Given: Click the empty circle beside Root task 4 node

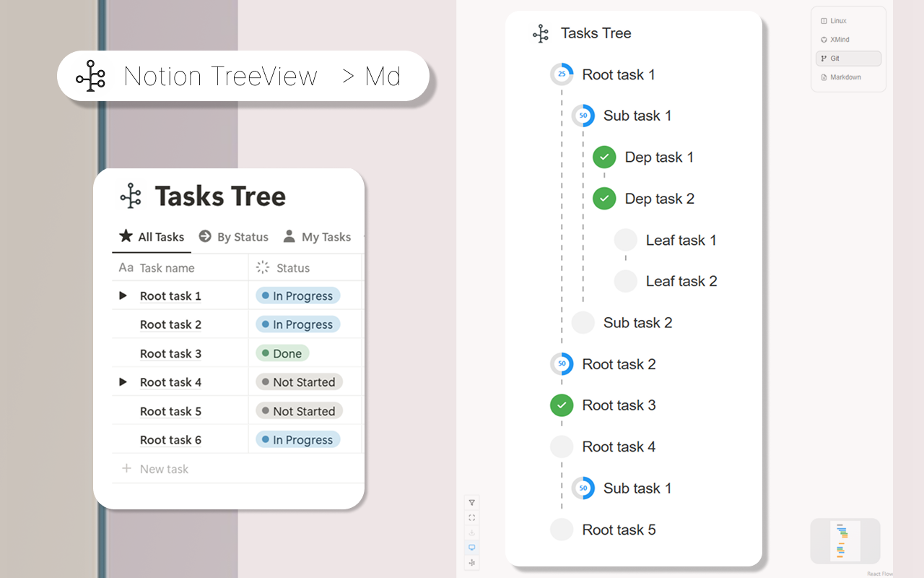Looking at the screenshot, I should click(x=562, y=447).
